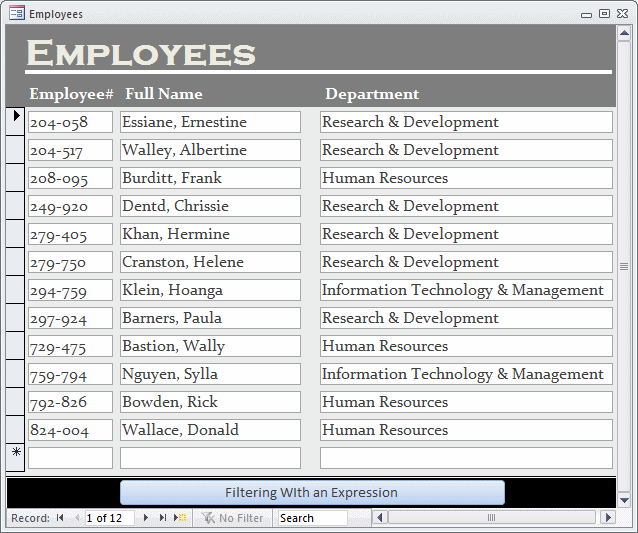The image size is (638, 533).
Task: Click department field of Nguyen, Sylla
Action: (x=466, y=374)
